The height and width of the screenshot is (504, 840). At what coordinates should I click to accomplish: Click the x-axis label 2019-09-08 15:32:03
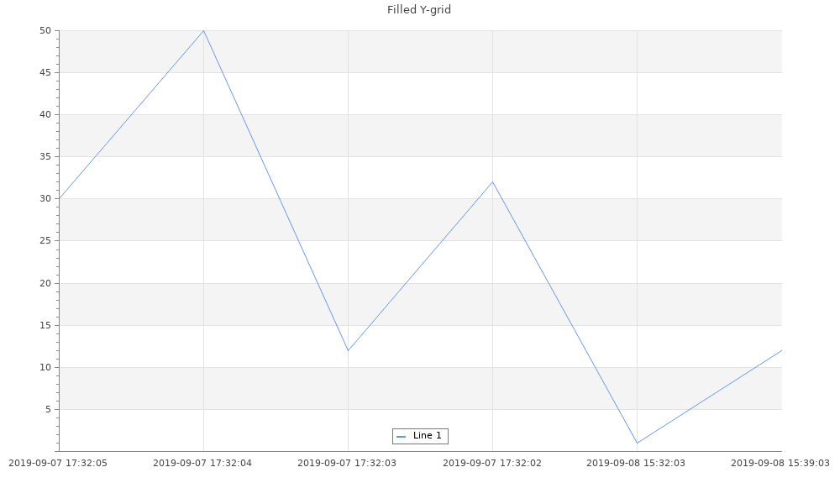tap(636, 463)
